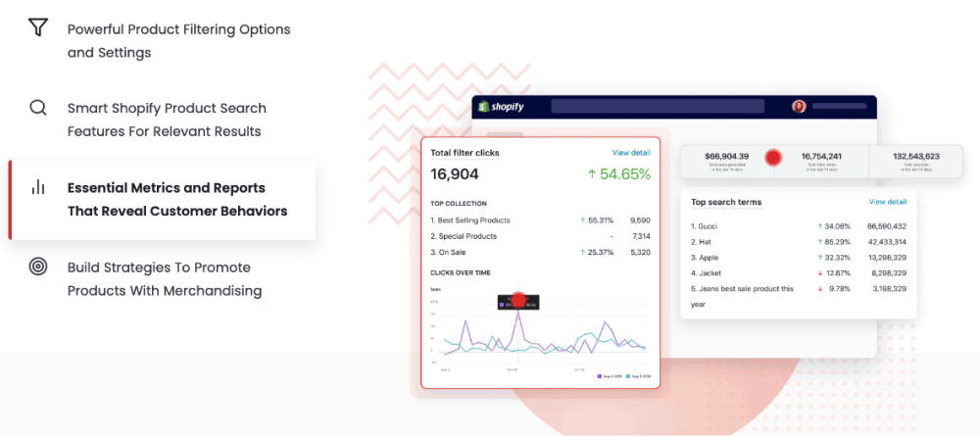Click the purple legend swatch under chart
Viewport: 980px width, 436px height.
(x=600, y=376)
